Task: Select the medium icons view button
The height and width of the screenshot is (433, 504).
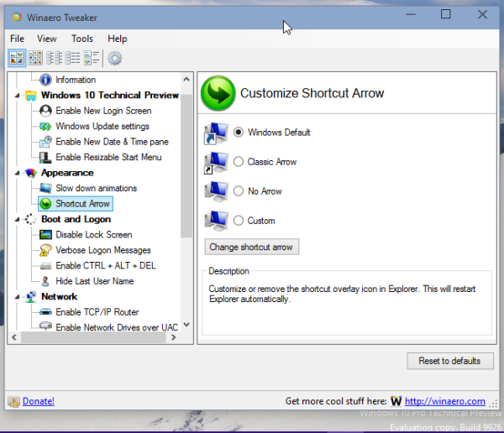Action: (x=35, y=58)
